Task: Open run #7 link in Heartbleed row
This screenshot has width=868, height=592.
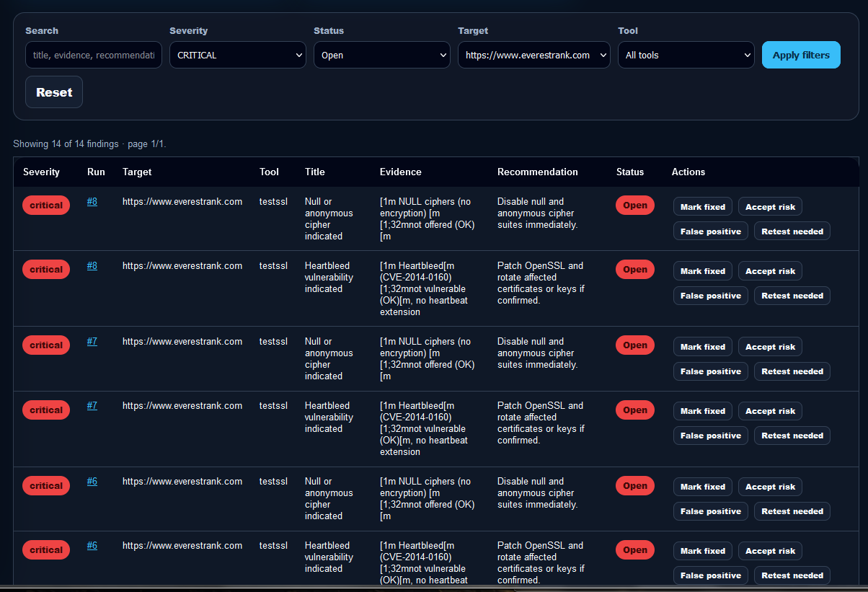Action: (x=92, y=406)
